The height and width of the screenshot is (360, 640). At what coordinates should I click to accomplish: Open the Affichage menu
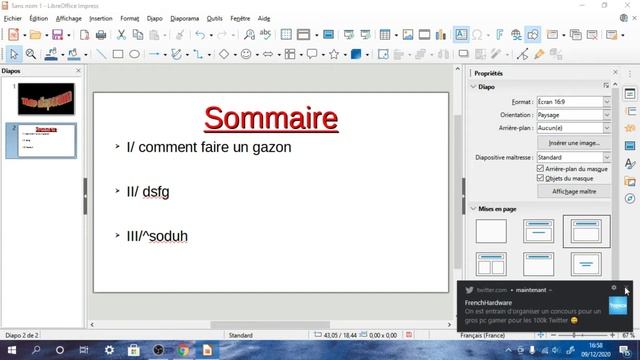[x=69, y=18]
